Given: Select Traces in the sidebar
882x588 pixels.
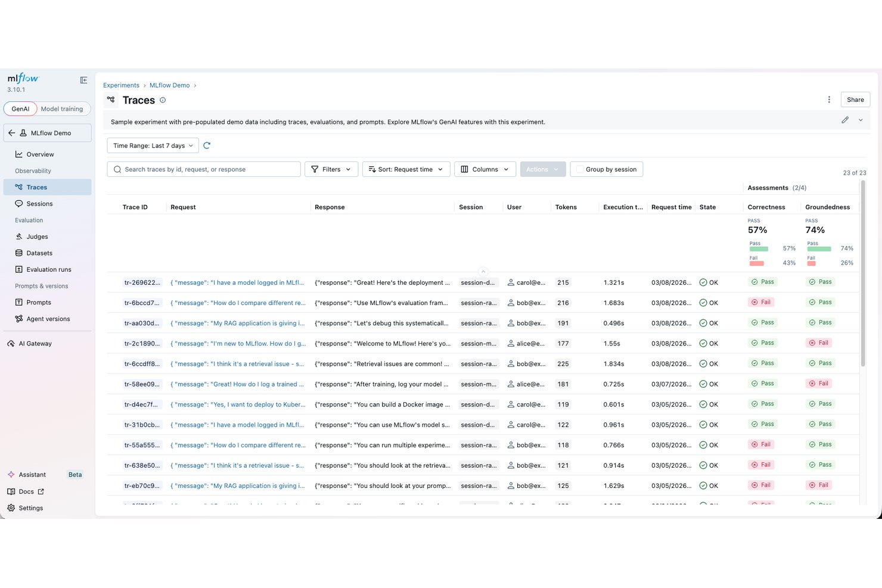Looking at the screenshot, I should (48, 187).
